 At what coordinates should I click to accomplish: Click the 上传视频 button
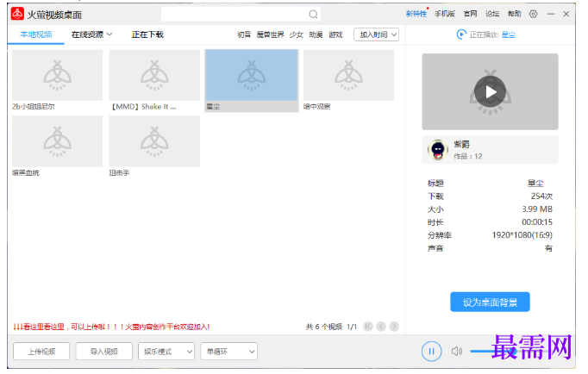point(41,352)
